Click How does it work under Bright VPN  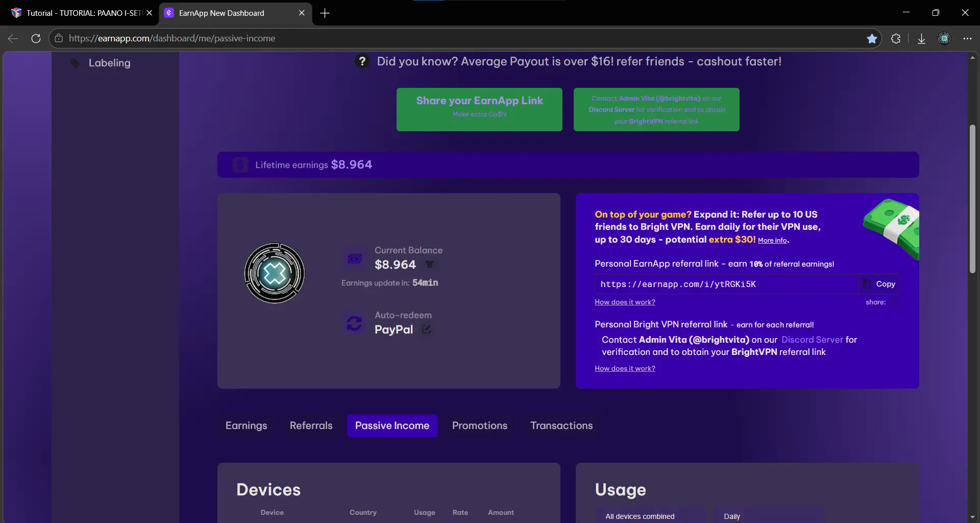pyautogui.click(x=625, y=369)
